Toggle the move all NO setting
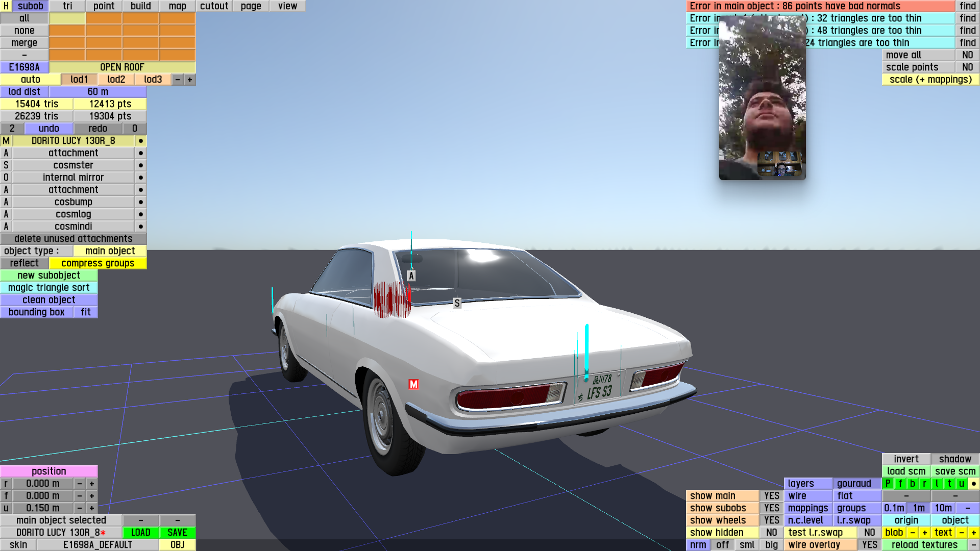Screen dimensions: 980x551 coord(967,55)
